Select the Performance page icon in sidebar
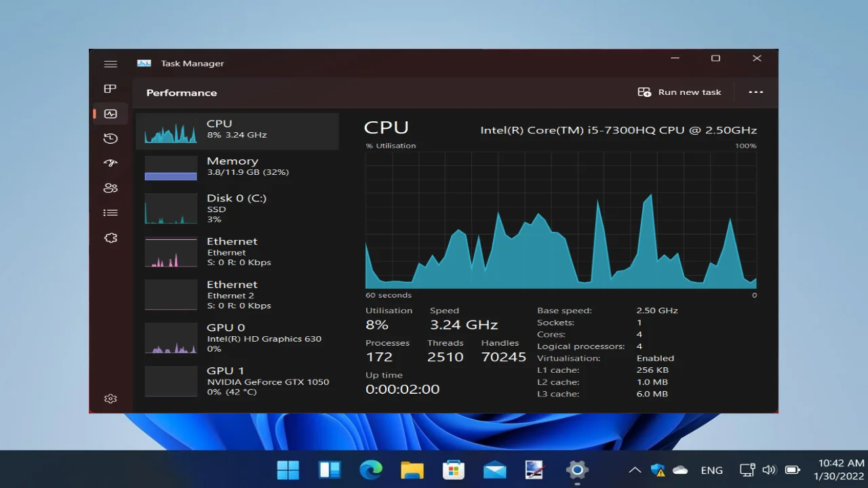The width and height of the screenshot is (868, 488). [x=111, y=114]
